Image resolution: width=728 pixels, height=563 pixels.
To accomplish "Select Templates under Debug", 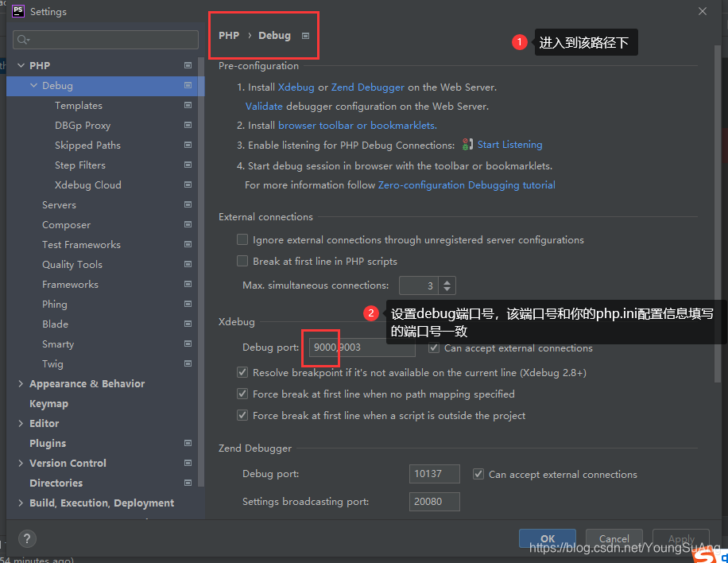I will click(79, 106).
